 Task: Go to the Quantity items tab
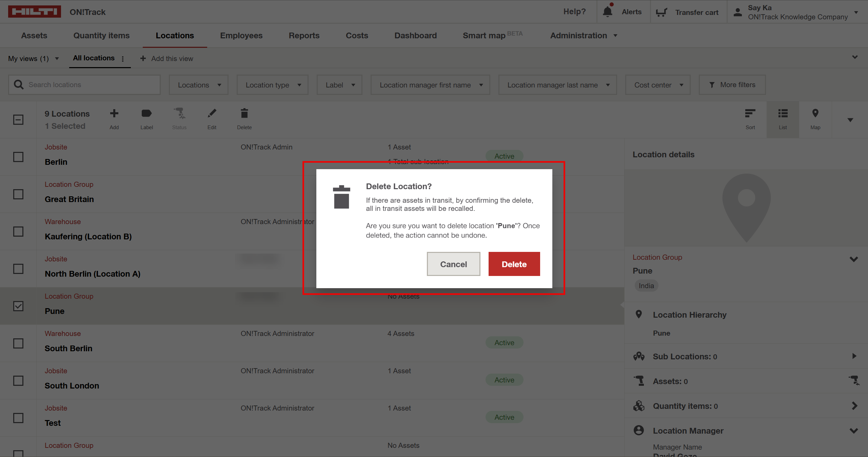pyautogui.click(x=101, y=36)
